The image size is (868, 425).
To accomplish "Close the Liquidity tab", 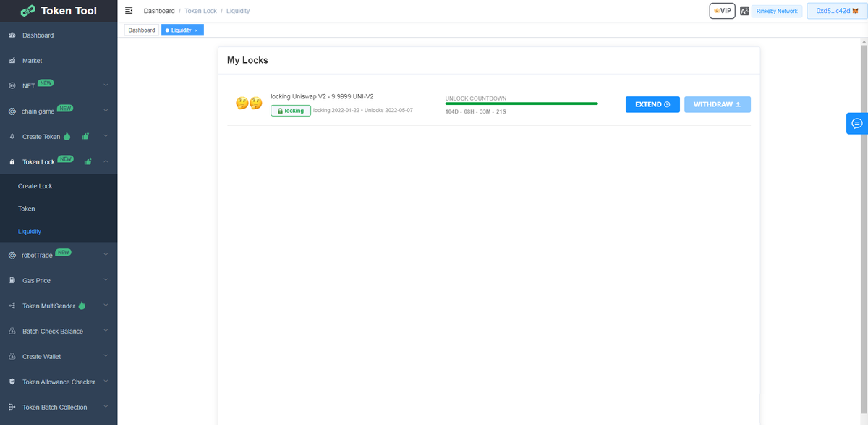I will coord(196,30).
